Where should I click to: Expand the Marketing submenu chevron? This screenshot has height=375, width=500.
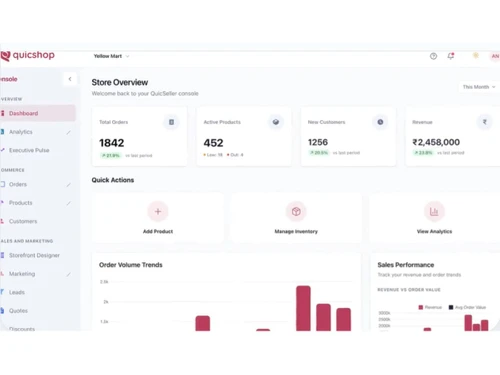click(68, 274)
